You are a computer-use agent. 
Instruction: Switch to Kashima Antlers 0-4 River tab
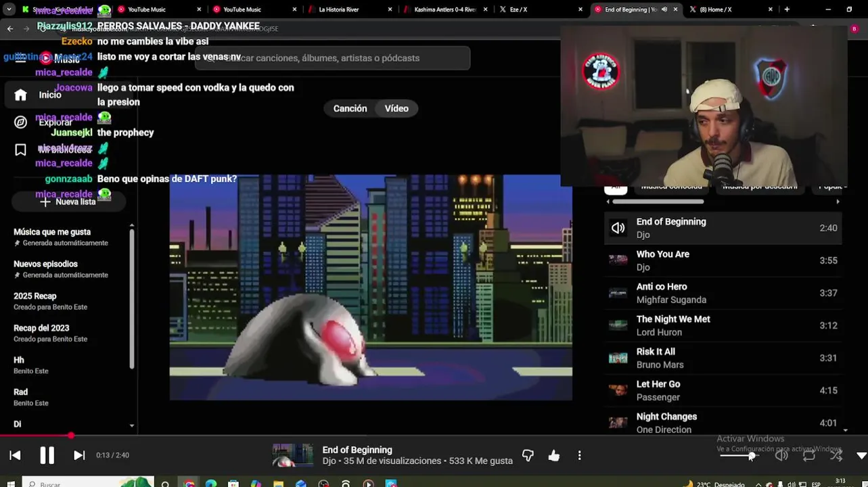click(445, 9)
